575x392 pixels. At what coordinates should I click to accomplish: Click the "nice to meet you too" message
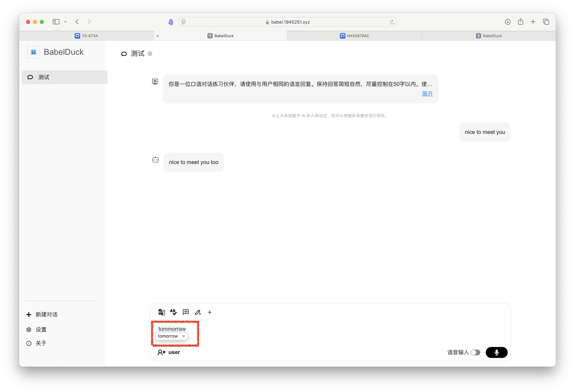[x=194, y=162]
